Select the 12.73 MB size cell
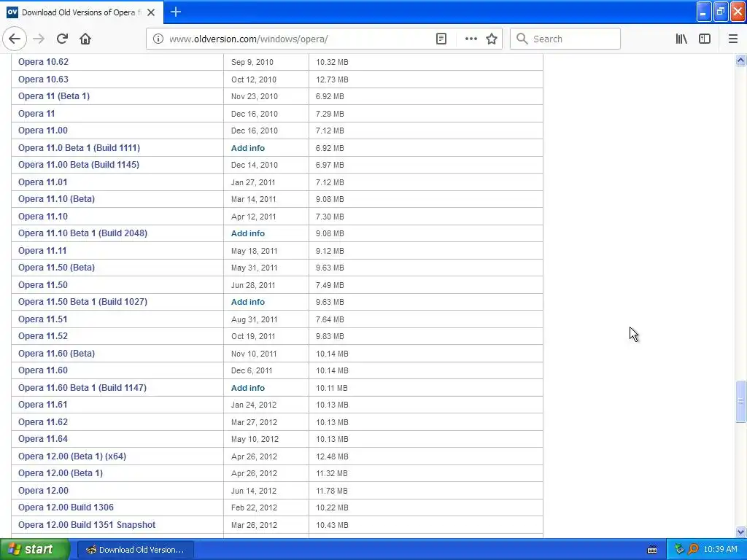 pyautogui.click(x=426, y=79)
